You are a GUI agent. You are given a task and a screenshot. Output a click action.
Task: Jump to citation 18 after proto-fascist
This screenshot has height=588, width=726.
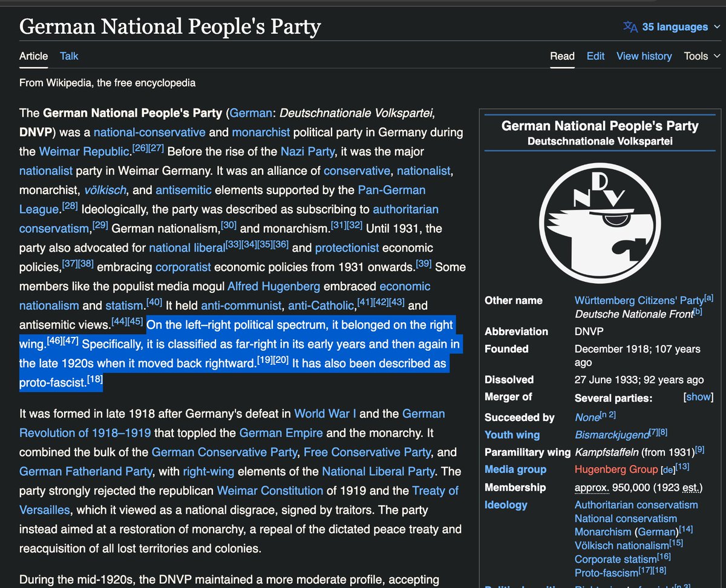pyautogui.click(x=95, y=379)
